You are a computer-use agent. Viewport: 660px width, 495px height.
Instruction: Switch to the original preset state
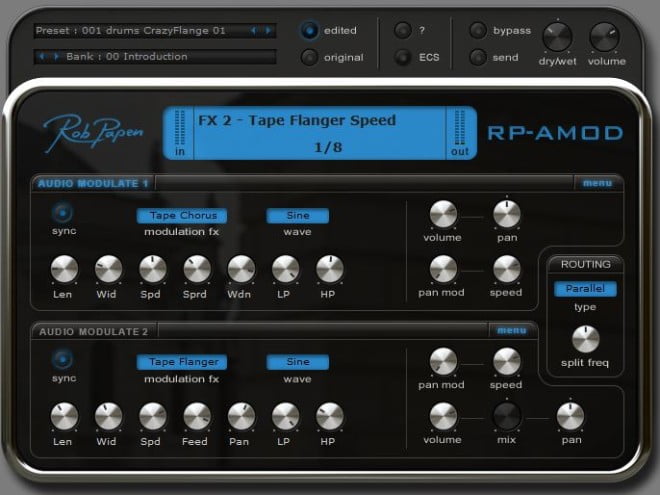(x=309, y=57)
